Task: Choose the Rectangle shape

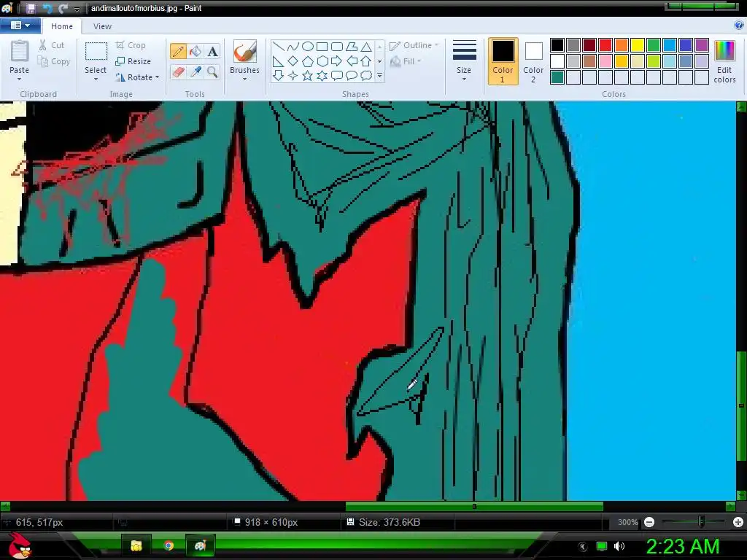Action: click(x=322, y=46)
